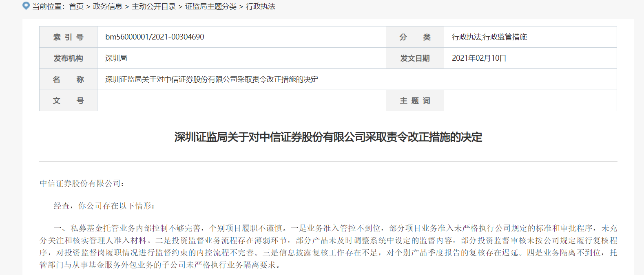Select 行政执法;行政监管措施 category value

coord(489,37)
